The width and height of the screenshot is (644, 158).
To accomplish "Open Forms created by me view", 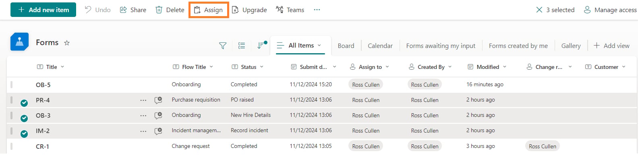I will pos(518,46).
